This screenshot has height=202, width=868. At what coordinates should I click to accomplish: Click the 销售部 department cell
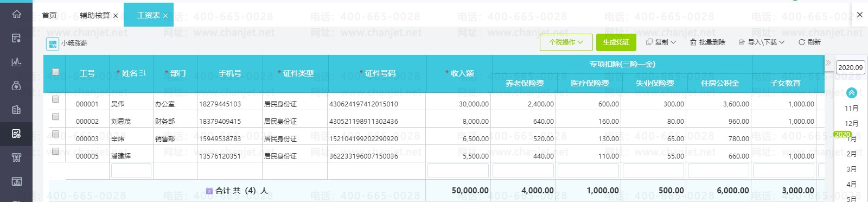tap(165, 138)
